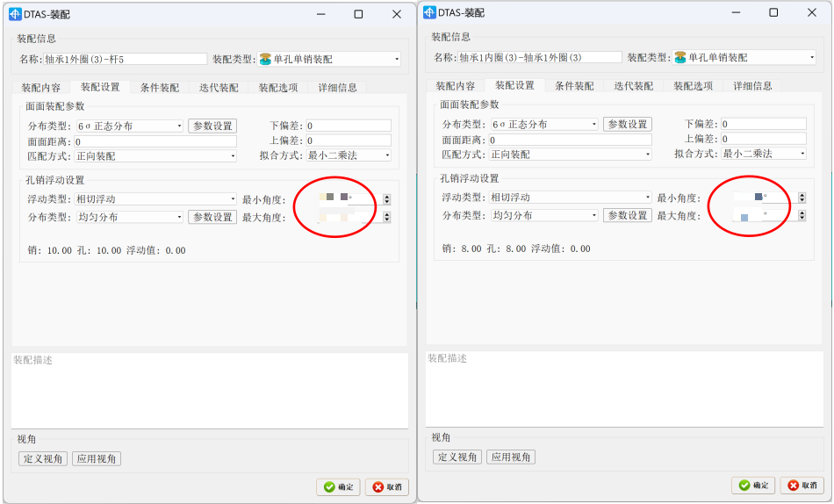The image size is (834, 504).
Task: Click the DTAS app icon in right window title bar
Action: [x=429, y=13]
